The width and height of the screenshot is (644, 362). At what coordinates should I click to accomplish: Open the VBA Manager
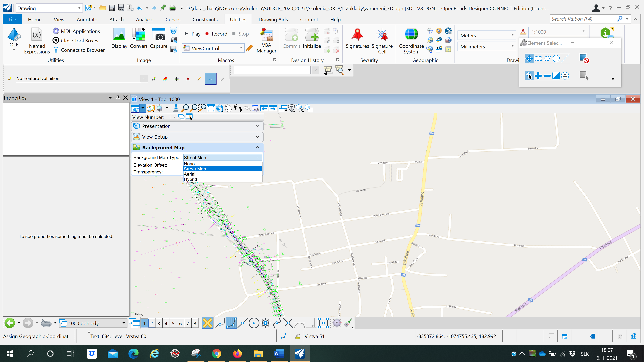coord(266,40)
